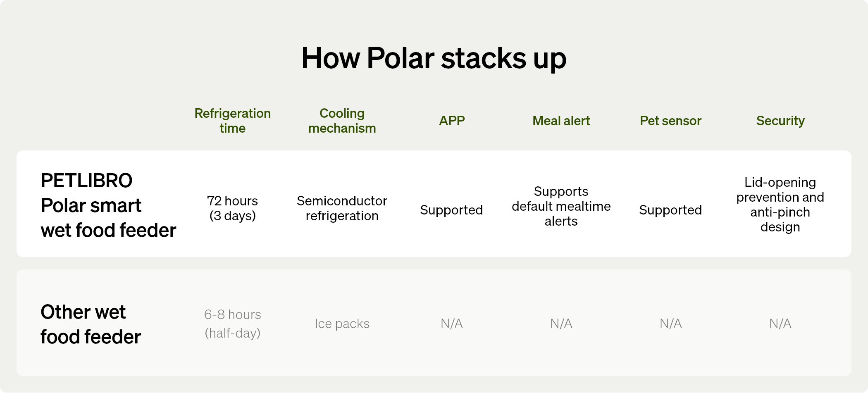Click the '6-8 hours (half-day)' cell
Image resolution: width=868 pixels, height=393 pixels.
point(232,324)
